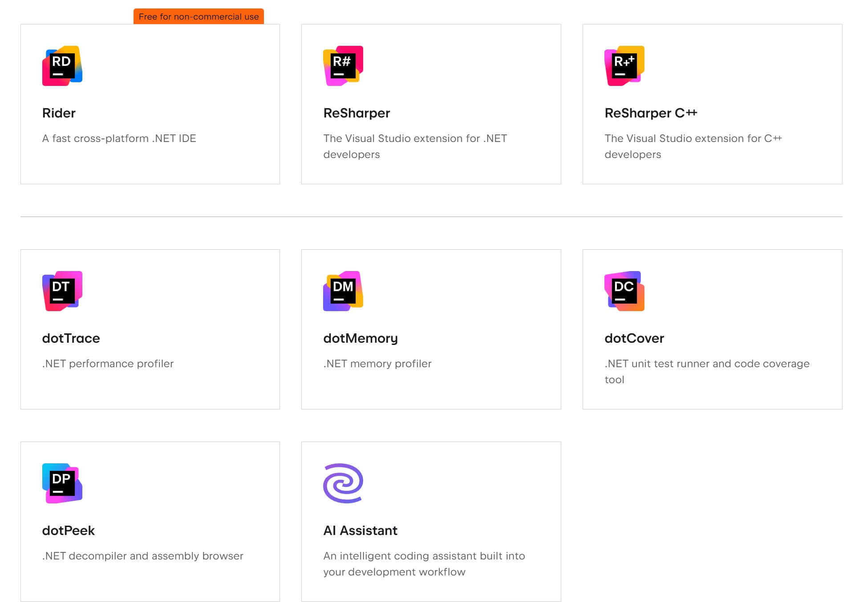Click '.NET performance profiler' description
867x616 pixels.
tap(108, 364)
